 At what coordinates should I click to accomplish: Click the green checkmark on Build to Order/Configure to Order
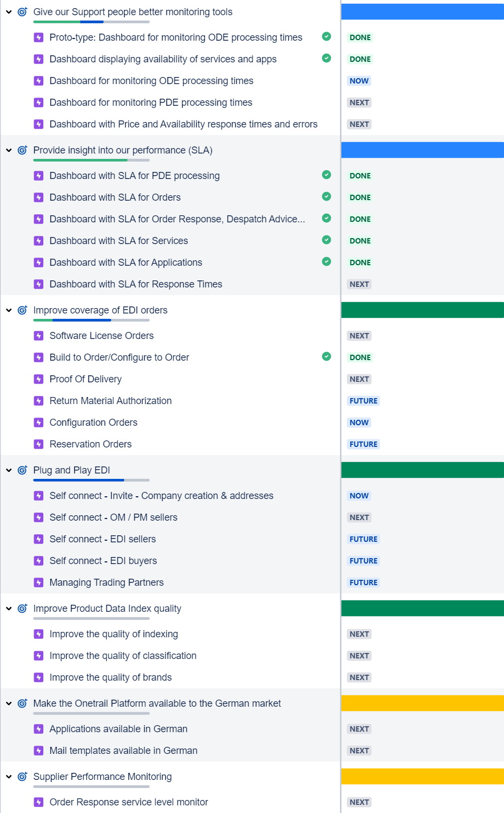tap(326, 356)
